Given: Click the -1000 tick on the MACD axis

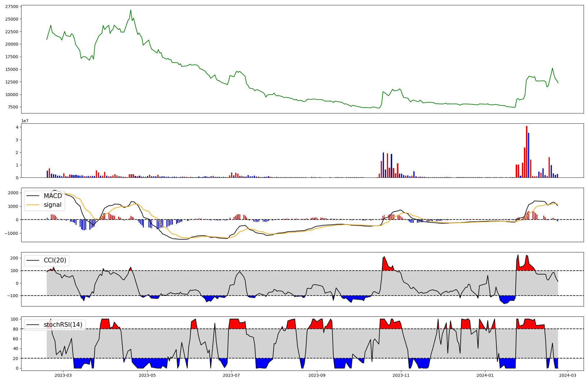Looking at the screenshot, I should (12, 233).
